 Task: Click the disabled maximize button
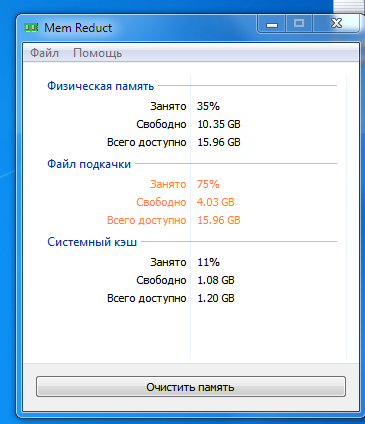coord(299,24)
